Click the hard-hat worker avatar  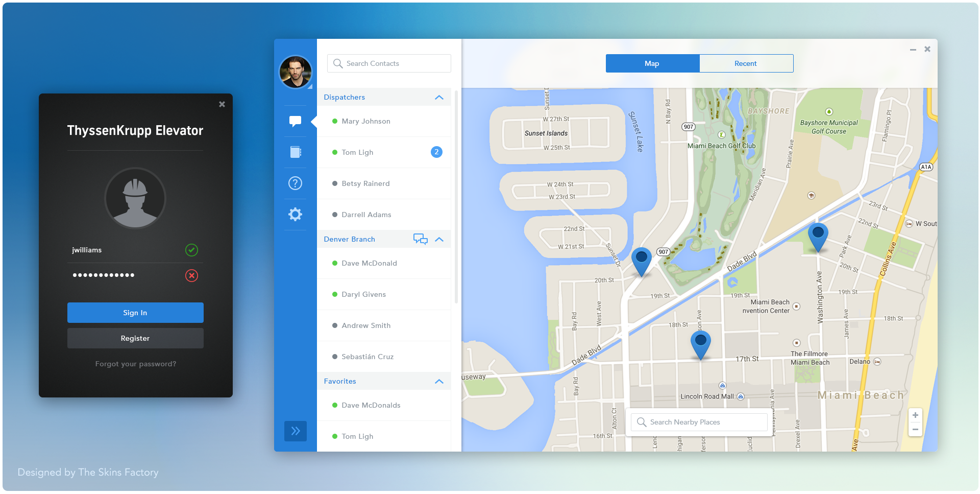coord(135,198)
